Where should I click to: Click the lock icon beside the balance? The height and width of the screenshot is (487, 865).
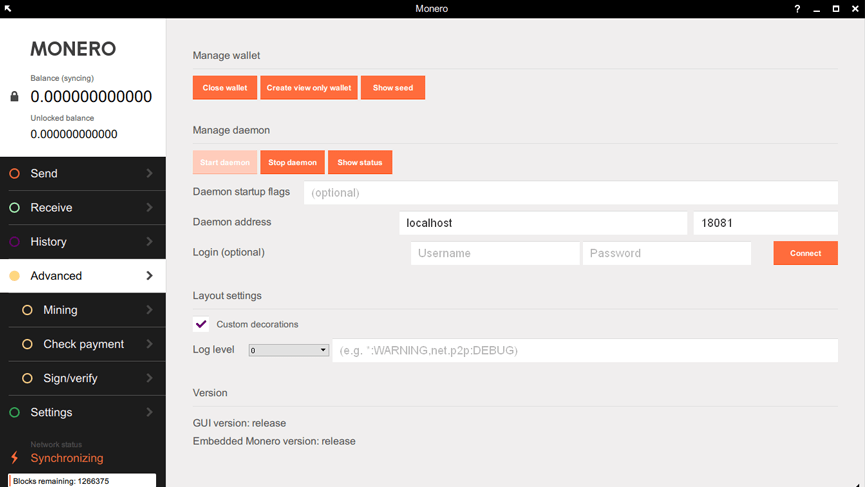point(14,97)
